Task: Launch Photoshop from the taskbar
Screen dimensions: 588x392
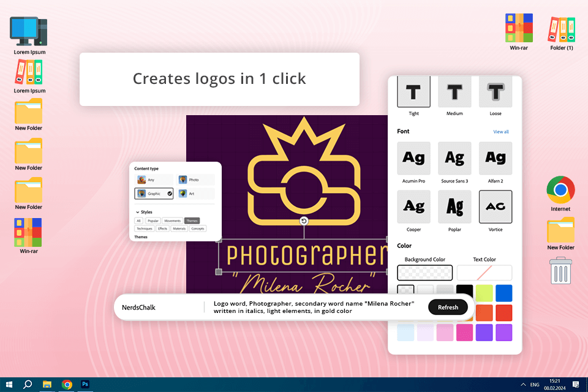Action: tap(86, 384)
